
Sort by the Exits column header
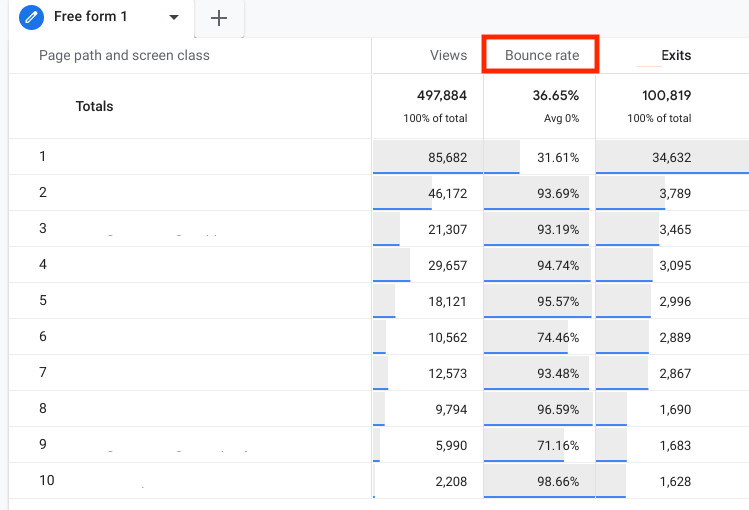click(675, 55)
